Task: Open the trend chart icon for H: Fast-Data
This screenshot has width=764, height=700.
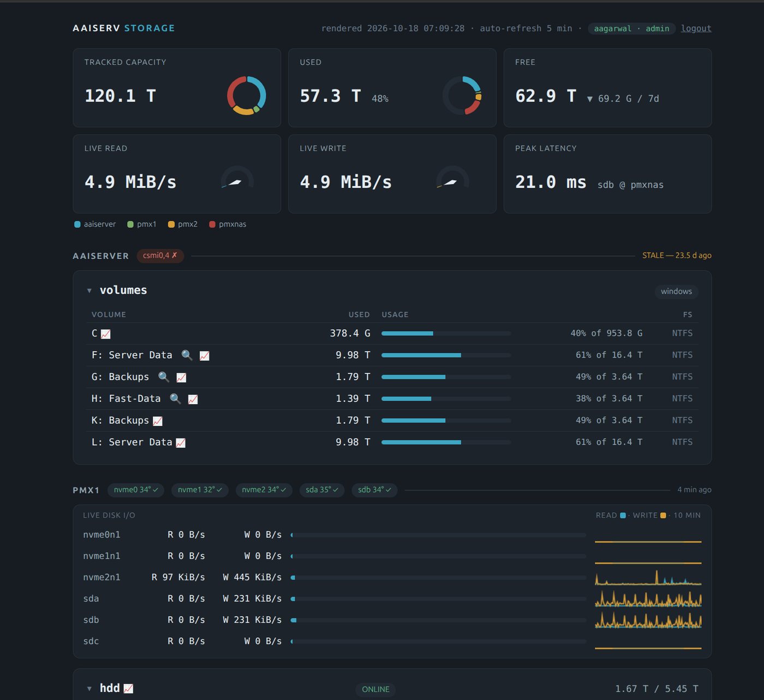Action: [x=193, y=399]
